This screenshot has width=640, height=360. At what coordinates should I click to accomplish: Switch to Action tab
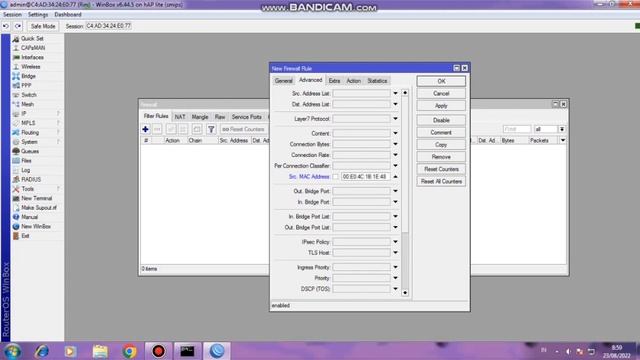click(x=353, y=81)
